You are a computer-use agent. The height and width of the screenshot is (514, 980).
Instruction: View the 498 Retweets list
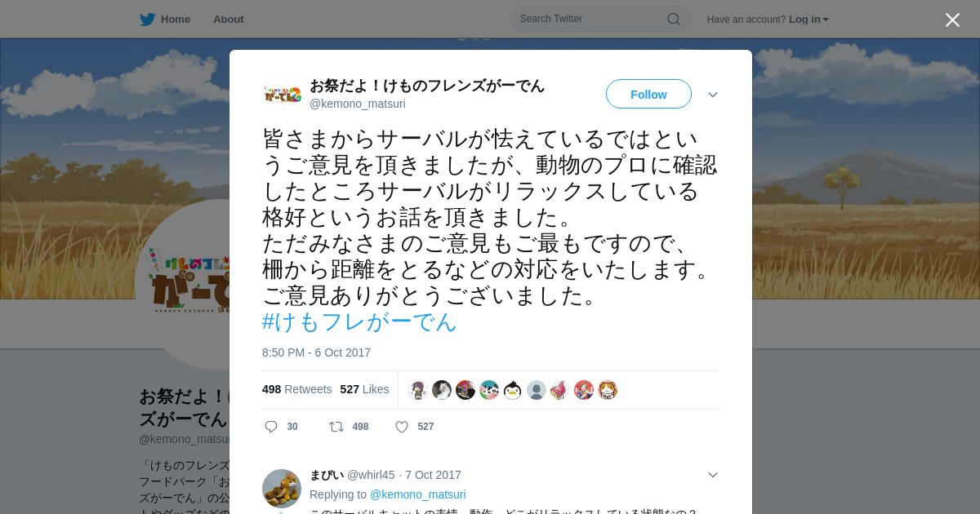(x=296, y=389)
